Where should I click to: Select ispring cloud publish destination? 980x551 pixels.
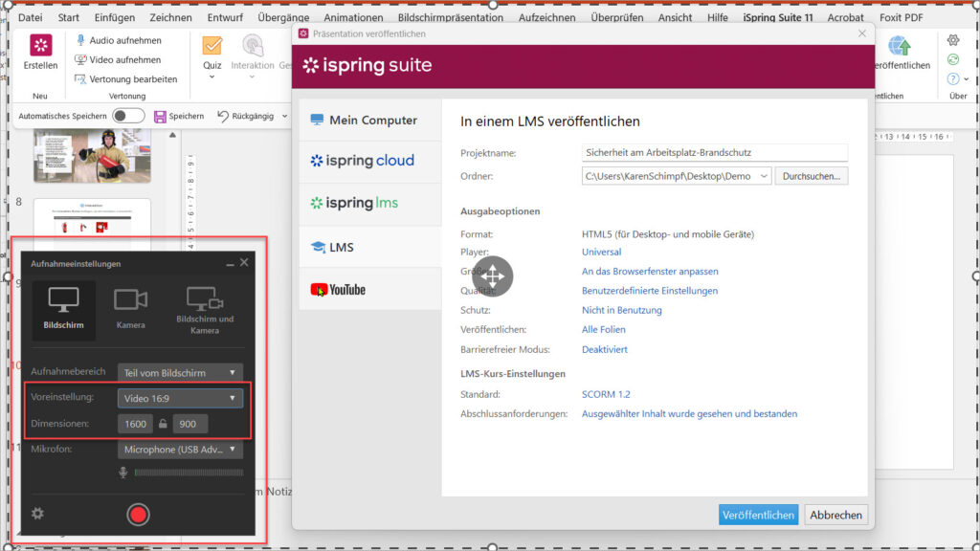(x=370, y=161)
